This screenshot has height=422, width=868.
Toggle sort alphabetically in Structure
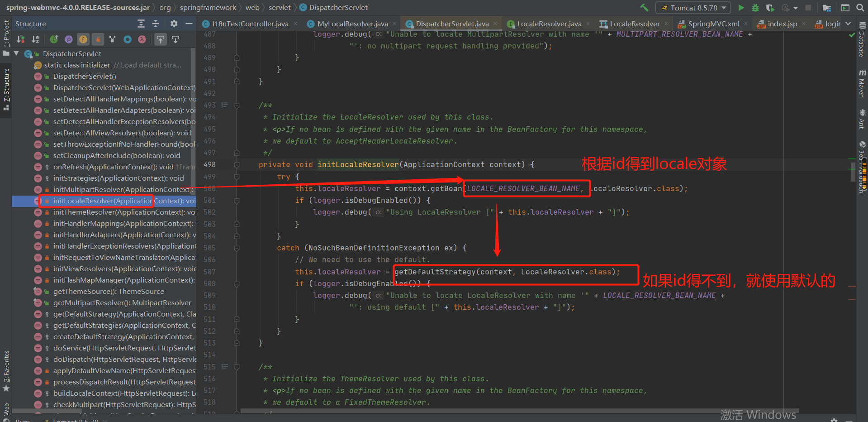[x=35, y=39]
